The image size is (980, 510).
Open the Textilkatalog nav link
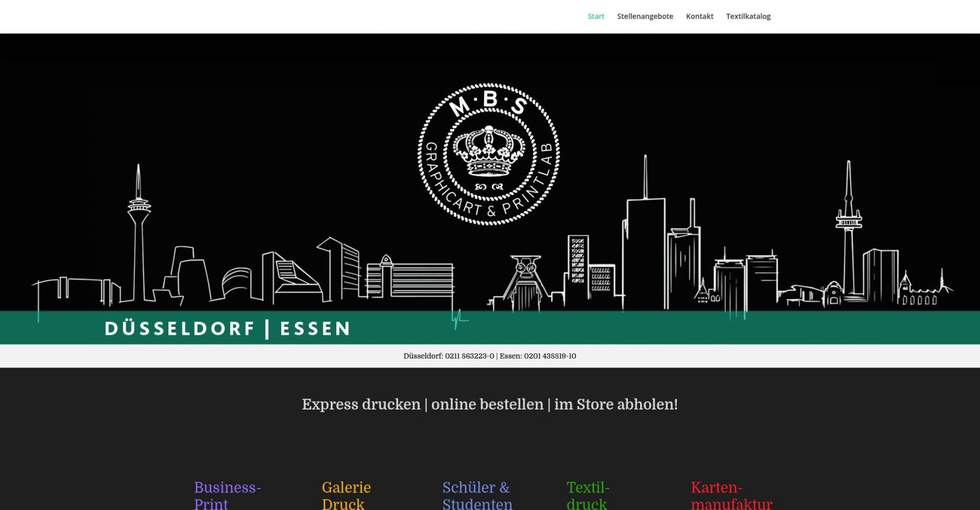click(748, 17)
